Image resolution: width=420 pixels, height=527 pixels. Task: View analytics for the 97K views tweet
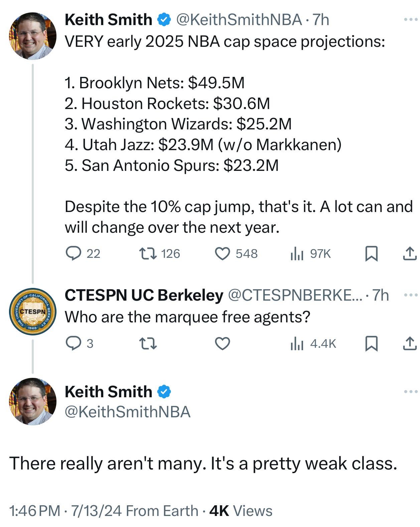[x=297, y=254]
